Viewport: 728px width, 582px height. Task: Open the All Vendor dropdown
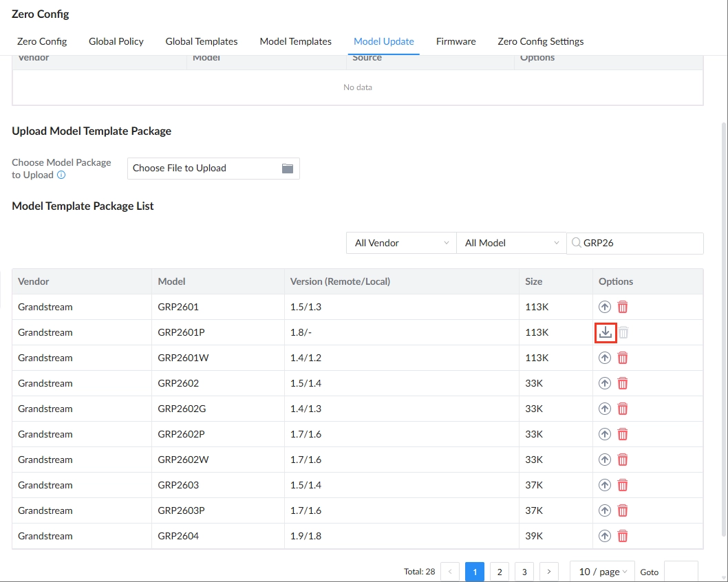point(401,243)
